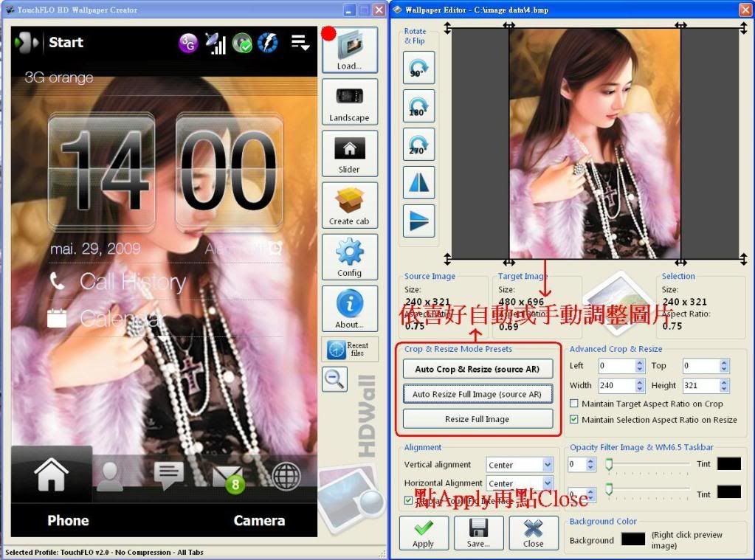This screenshot has height=560, width=755.
Task: Click the Left crop value field
Action: tap(617, 366)
